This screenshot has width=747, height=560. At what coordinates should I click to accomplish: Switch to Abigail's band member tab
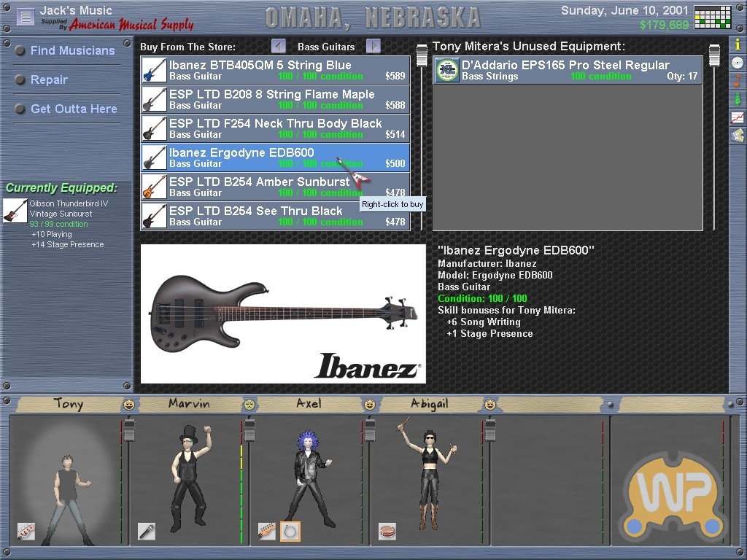click(x=429, y=403)
